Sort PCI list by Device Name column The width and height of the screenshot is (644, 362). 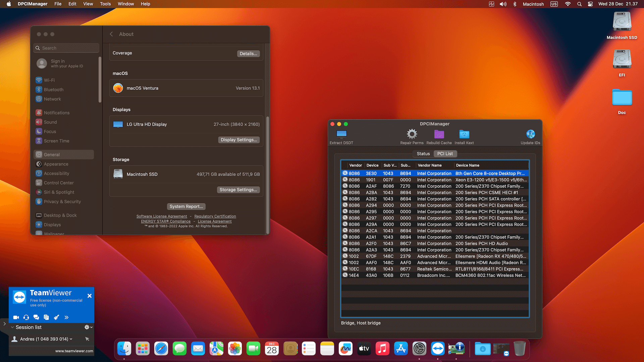[491, 165]
